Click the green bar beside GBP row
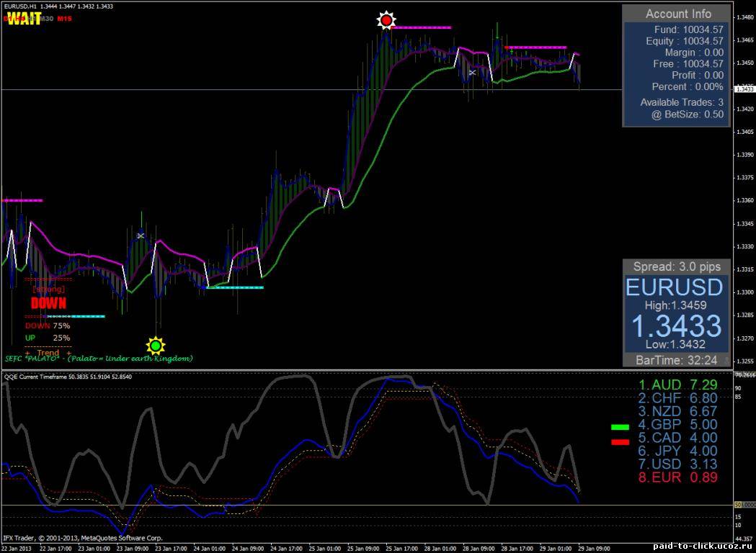Image resolution: width=756 pixels, height=553 pixels. tap(620, 427)
